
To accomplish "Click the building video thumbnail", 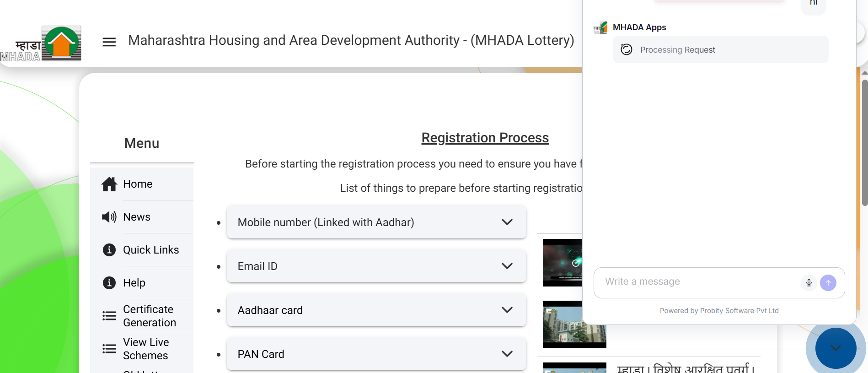I will (x=574, y=324).
